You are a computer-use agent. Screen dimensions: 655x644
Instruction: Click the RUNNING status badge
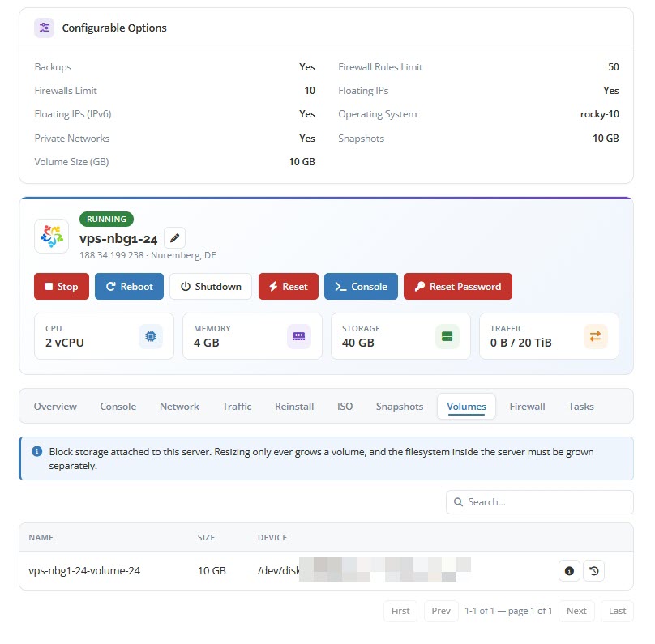tap(106, 219)
